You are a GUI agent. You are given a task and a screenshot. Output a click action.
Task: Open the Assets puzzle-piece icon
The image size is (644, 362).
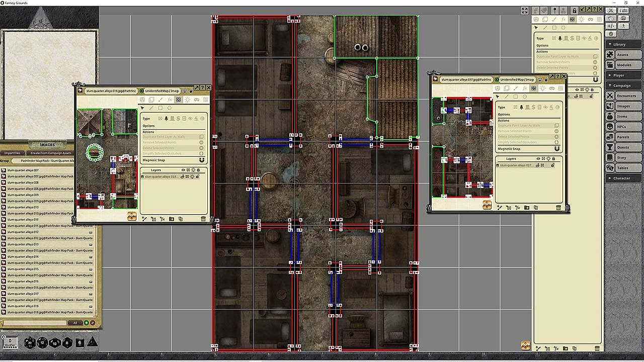[610, 55]
